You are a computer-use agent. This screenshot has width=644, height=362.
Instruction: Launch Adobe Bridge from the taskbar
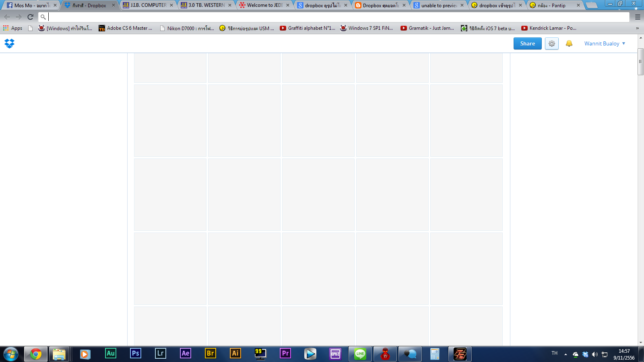211,354
